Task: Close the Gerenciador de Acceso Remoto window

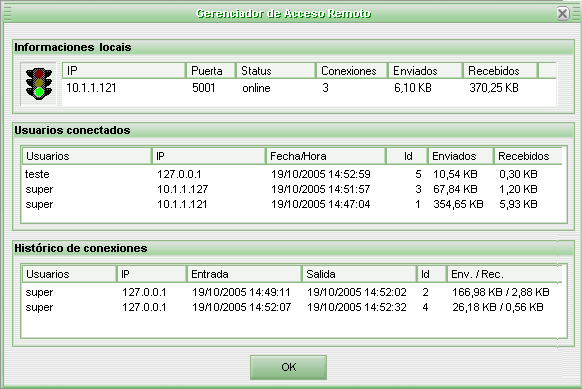Action: [563, 14]
